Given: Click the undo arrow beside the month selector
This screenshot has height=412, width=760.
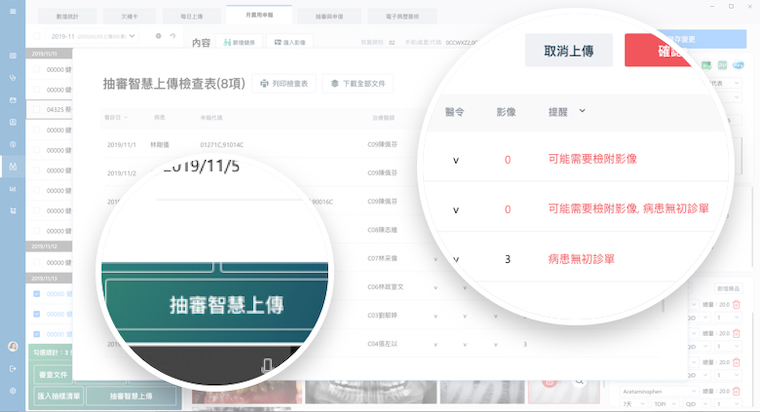Looking at the screenshot, I should tap(172, 36).
